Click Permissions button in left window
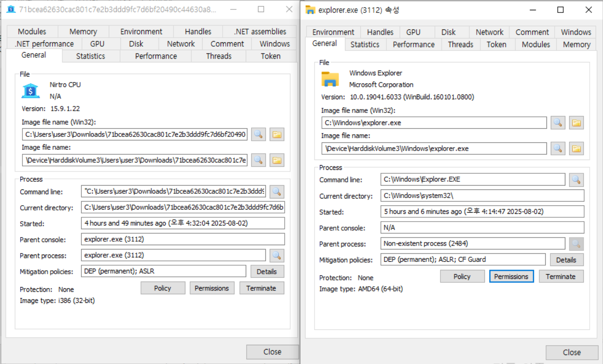 pos(212,288)
